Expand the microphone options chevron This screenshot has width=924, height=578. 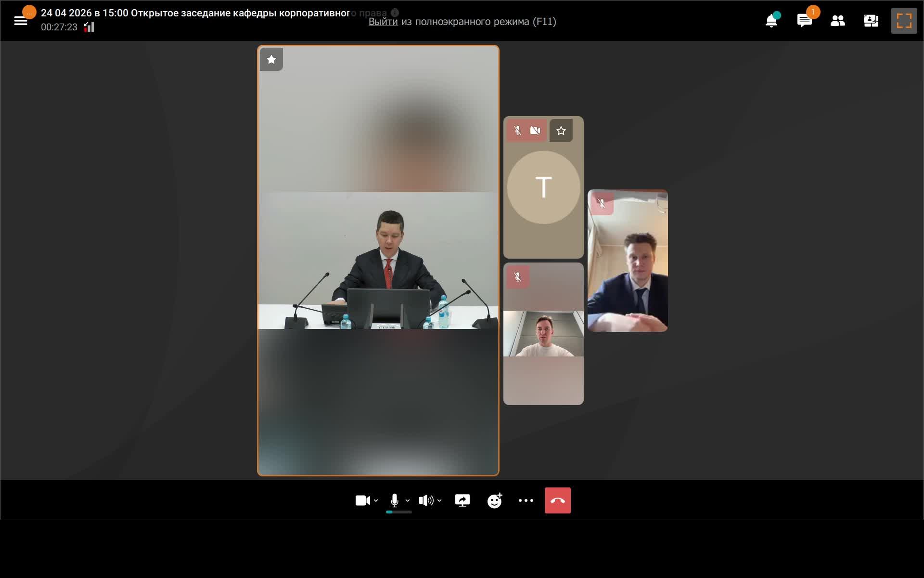pyautogui.click(x=408, y=500)
